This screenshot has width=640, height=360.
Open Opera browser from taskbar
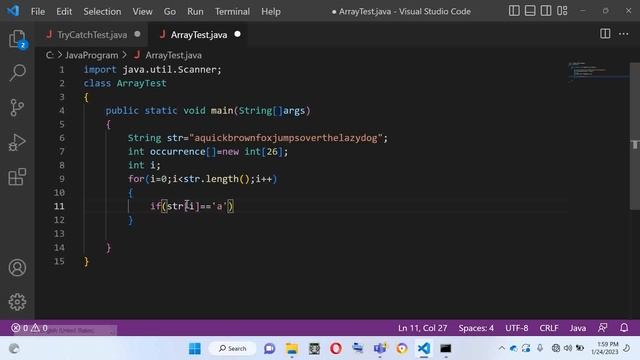click(336, 349)
